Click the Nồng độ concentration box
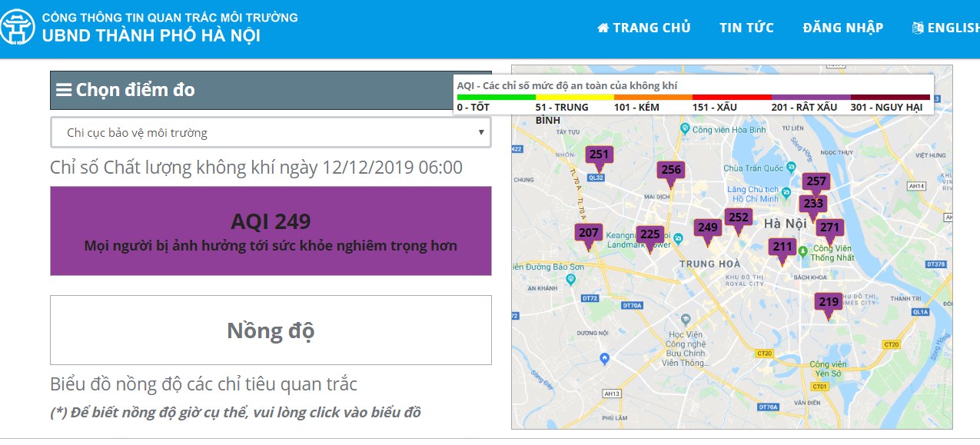 [271, 330]
